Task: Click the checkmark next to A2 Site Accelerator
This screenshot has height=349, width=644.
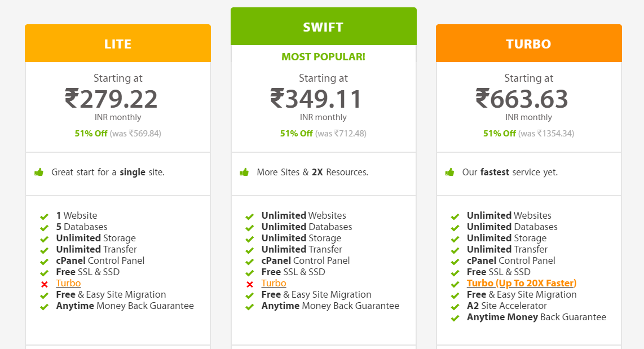Action: point(455,307)
